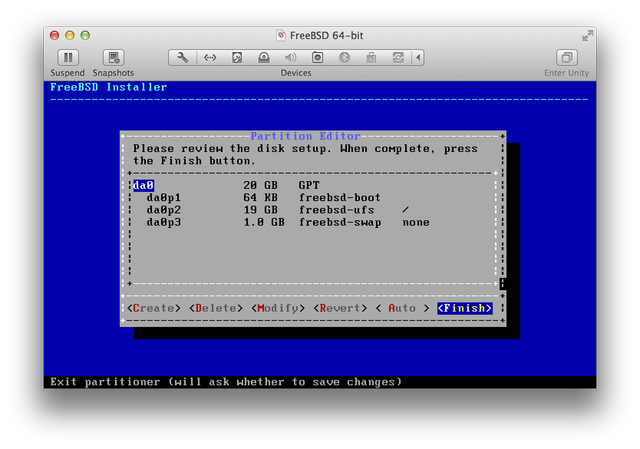Select the da0 disk row

pyautogui.click(x=312, y=185)
